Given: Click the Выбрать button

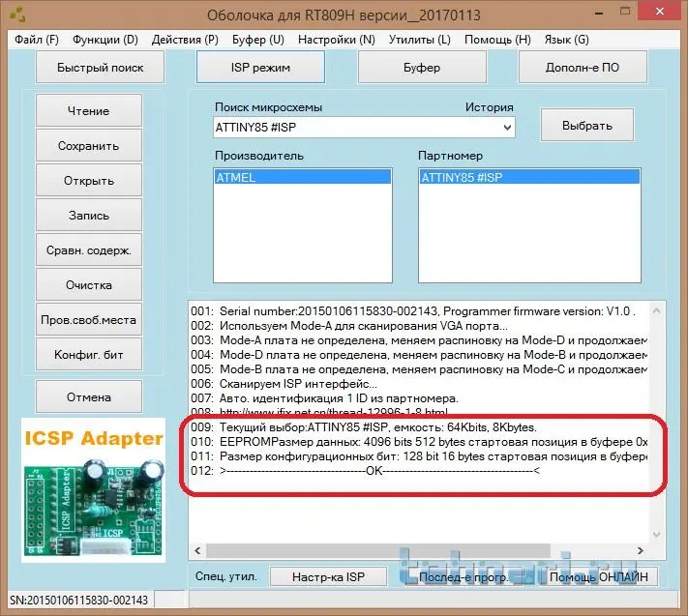Looking at the screenshot, I should (587, 126).
